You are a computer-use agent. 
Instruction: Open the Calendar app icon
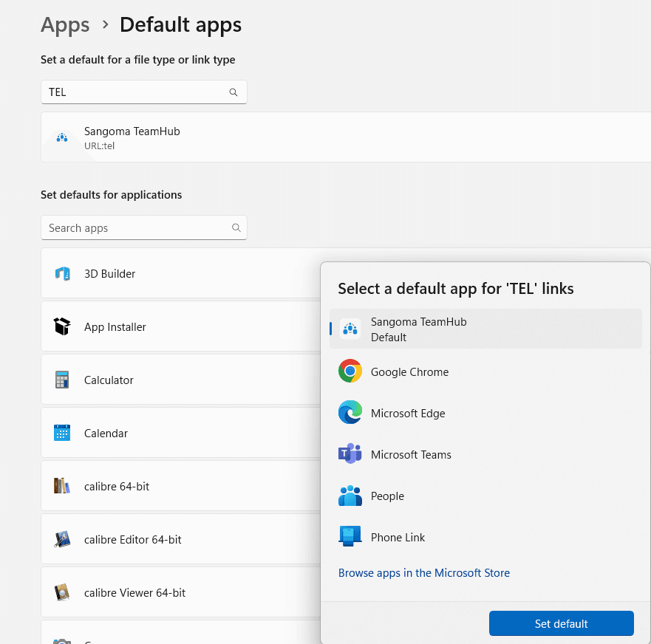pos(62,433)
